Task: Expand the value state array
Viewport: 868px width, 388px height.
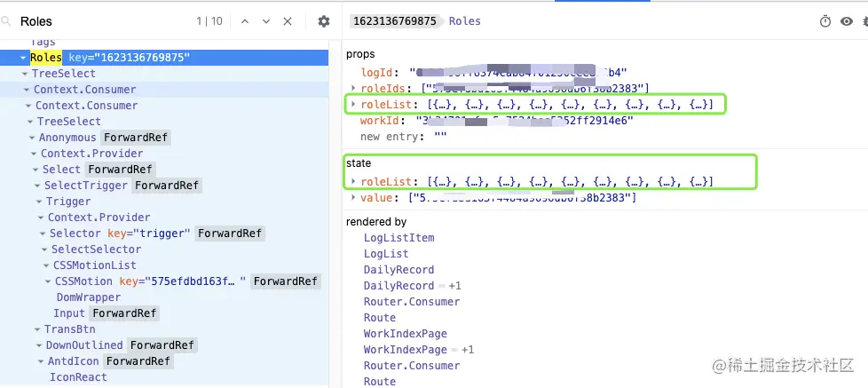Action: 353,198
